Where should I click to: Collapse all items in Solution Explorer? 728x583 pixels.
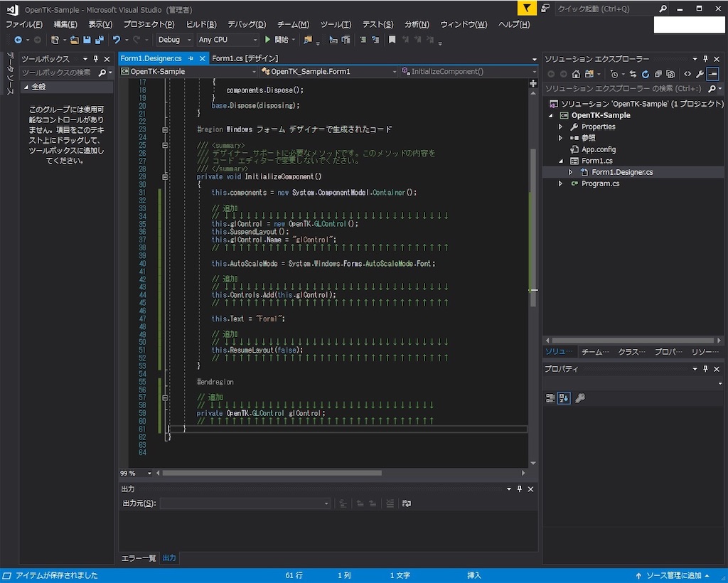pos(658,74)
